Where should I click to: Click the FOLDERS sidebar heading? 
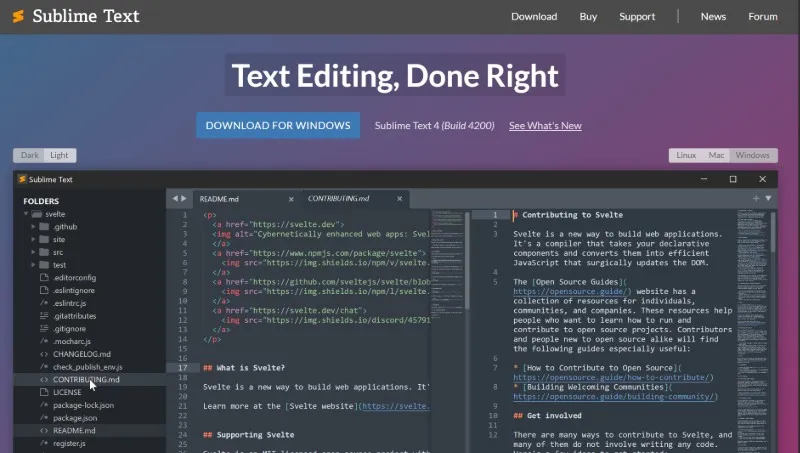pos(41,201)
